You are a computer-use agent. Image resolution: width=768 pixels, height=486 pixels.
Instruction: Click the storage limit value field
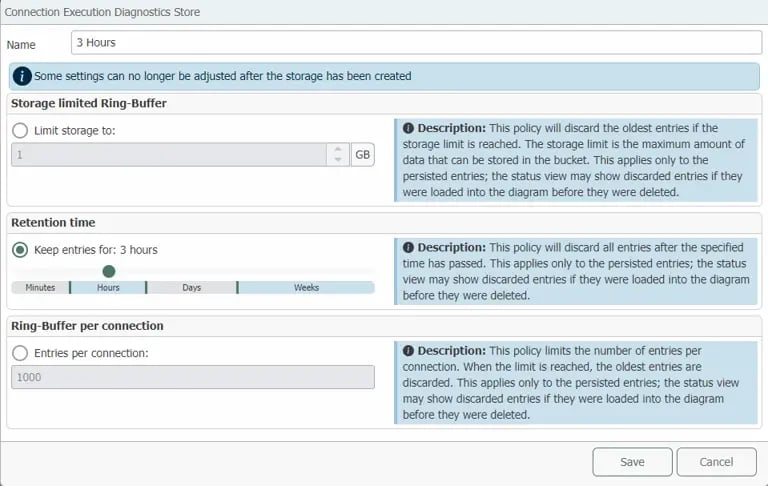pos(168,155)
